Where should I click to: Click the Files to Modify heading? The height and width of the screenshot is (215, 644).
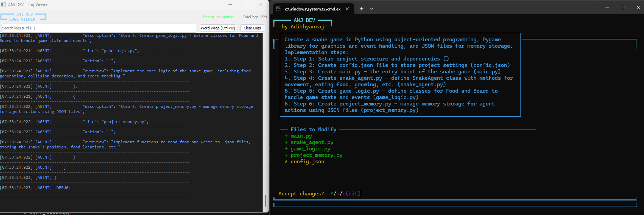313,129
